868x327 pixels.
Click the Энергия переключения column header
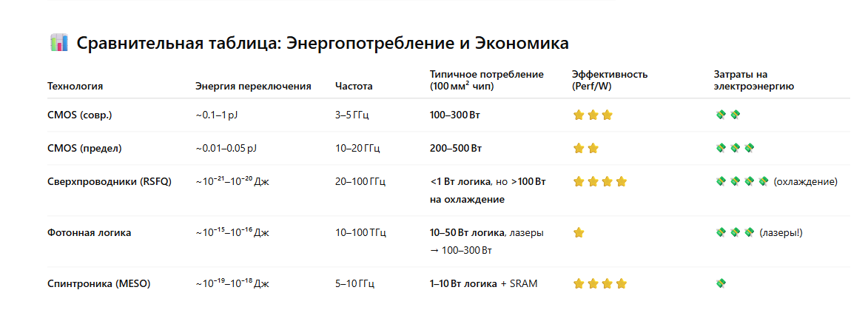point(253,87)
